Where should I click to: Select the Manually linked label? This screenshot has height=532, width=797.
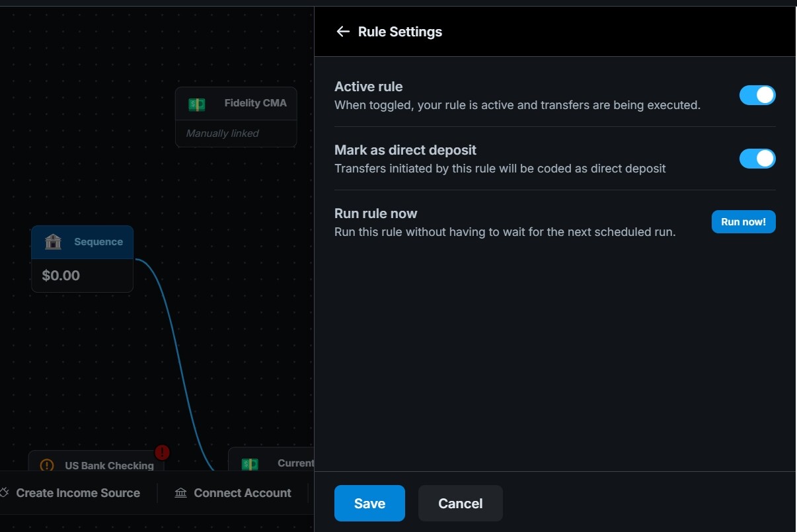(x=222, y=133)
